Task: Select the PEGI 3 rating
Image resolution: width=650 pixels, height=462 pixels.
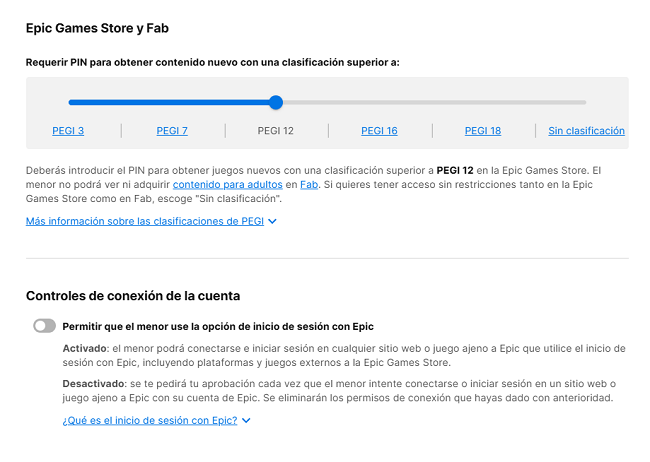Action: (x=68, y=131)
